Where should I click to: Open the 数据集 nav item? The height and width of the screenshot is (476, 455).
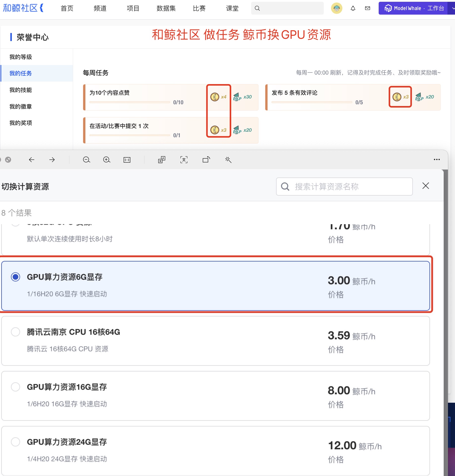pyautogui.click(x=166, y=8)
